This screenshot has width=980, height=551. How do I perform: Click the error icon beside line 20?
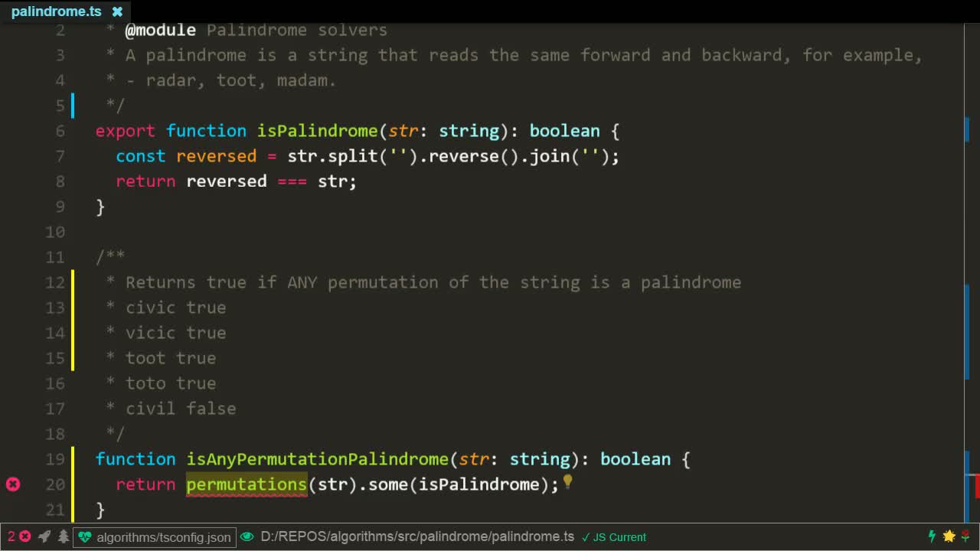click(x=12, y=484)
